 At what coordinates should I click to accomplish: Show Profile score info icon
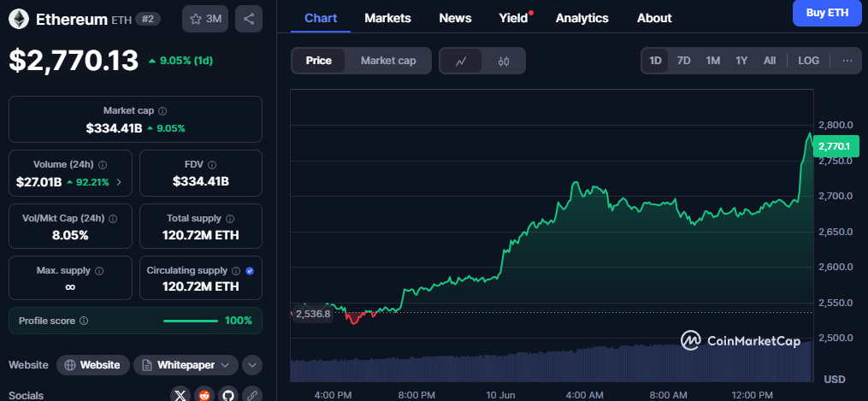pyautogui.click(x=84, y=321)
